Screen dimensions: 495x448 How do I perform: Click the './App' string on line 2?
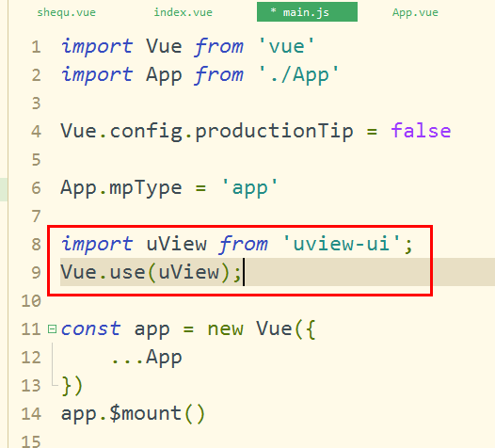[298, 75]
